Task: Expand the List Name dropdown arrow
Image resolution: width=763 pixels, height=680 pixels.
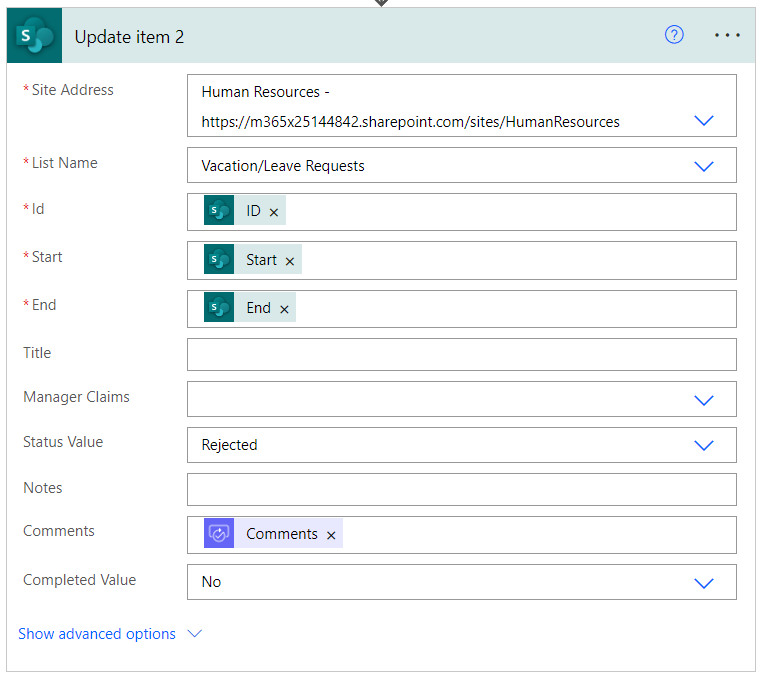Action: coord(704,166)
